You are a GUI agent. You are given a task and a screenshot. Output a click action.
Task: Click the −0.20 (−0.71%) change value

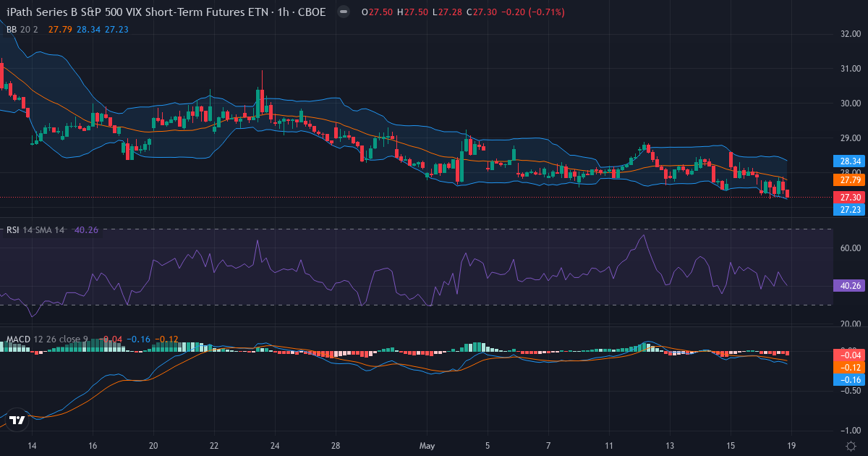coord(532,12)
